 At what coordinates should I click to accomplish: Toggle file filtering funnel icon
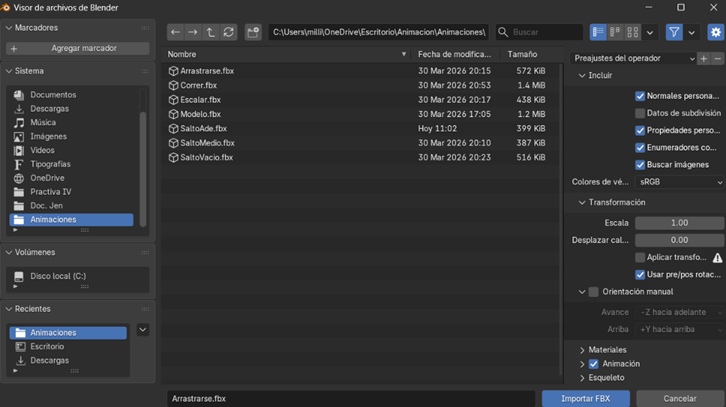coord(674,32)
